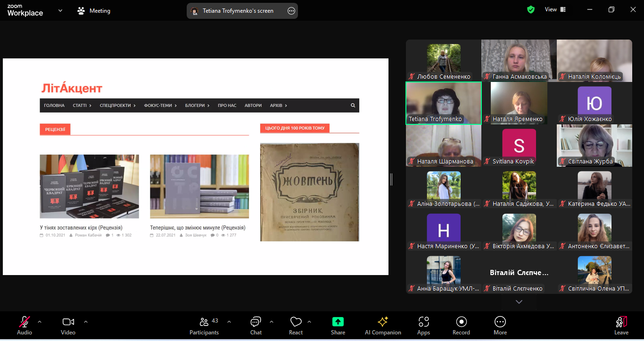Leave the meeting
This screenshot has width=644, height=341.
click(621, 325)
